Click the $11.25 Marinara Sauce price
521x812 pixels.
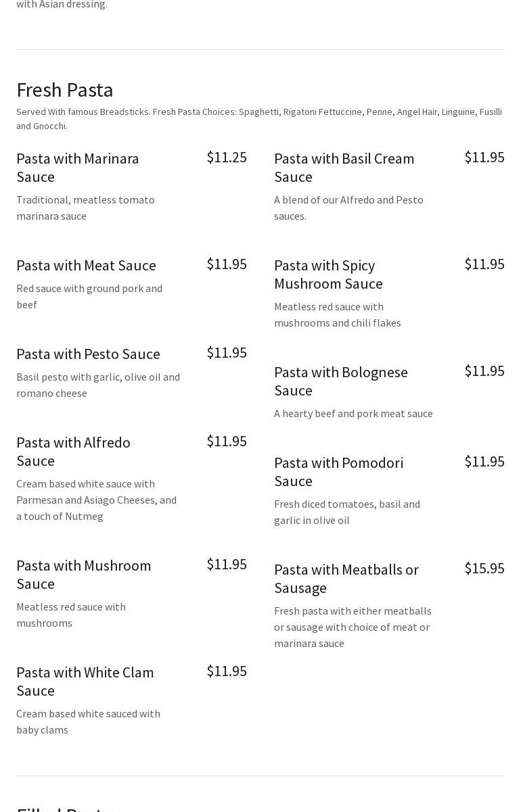coord(227,157)
